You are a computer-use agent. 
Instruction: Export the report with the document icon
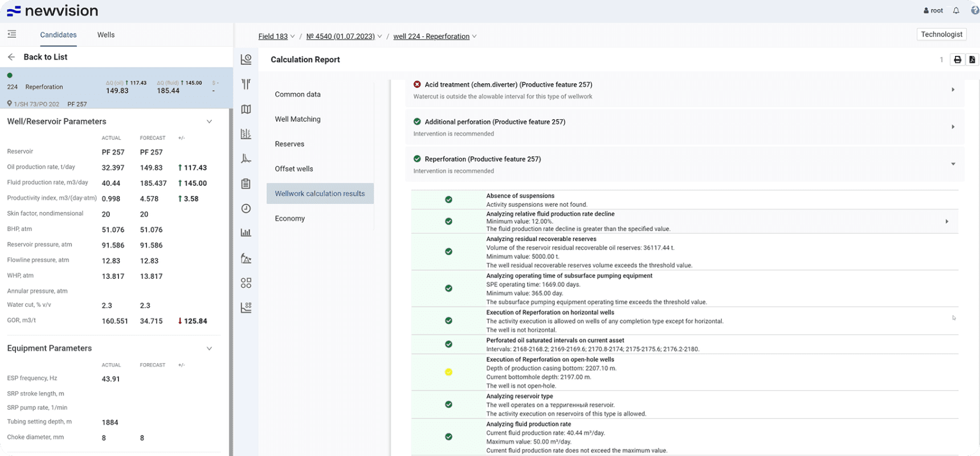[972, 60]
